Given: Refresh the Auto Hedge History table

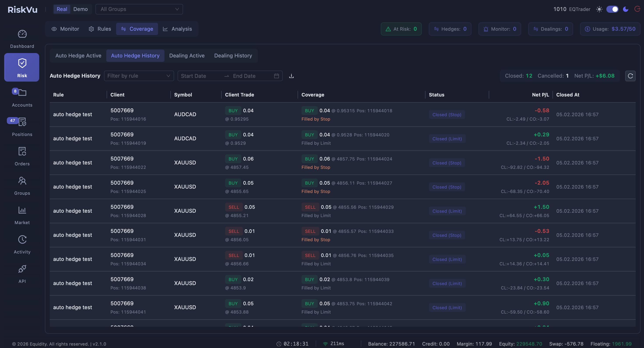Looking at the screenshot, I should click(x=630, y=76).
